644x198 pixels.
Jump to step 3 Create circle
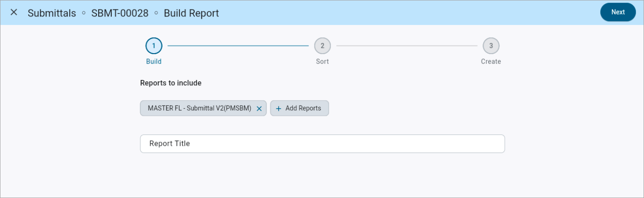click(491, 46)
